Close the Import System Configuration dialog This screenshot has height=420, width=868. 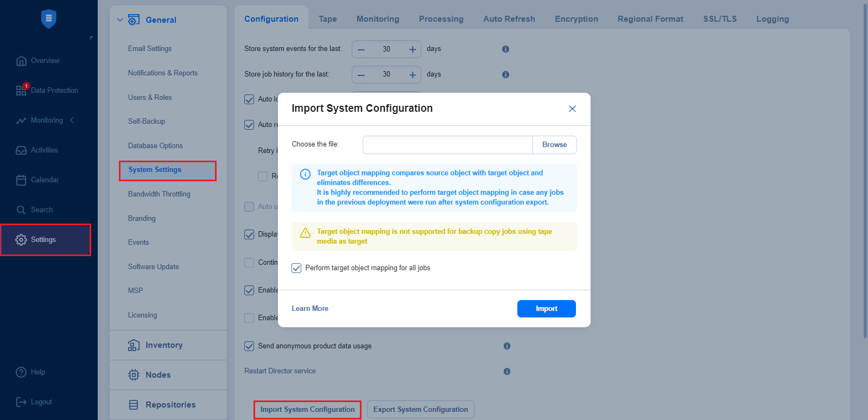572,109
